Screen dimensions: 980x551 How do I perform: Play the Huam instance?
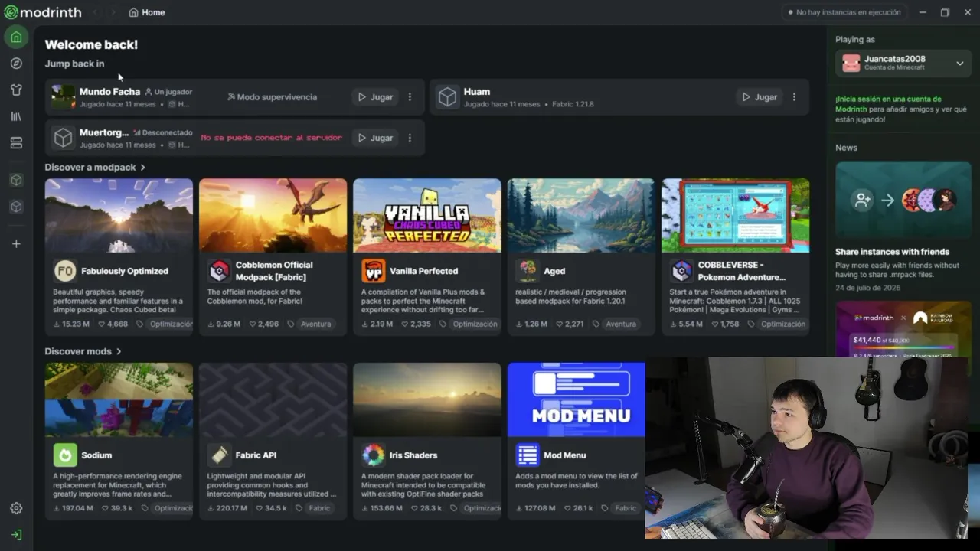[759, 97]
